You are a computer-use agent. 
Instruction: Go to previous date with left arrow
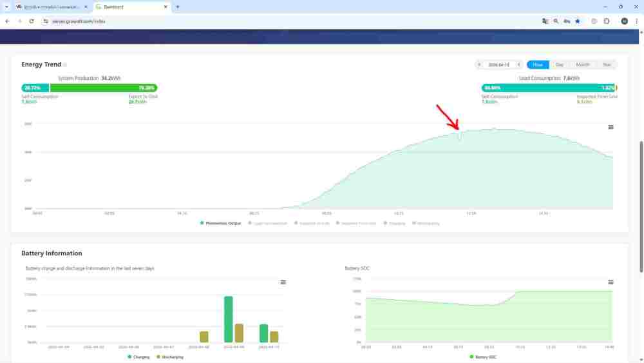478,64
